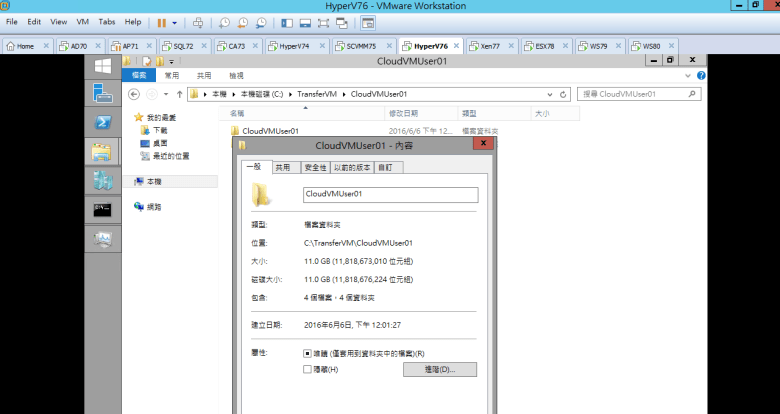Select 本機 in the navigation pane
Viewport: 780px width, 414px height.
coord(154,182)
